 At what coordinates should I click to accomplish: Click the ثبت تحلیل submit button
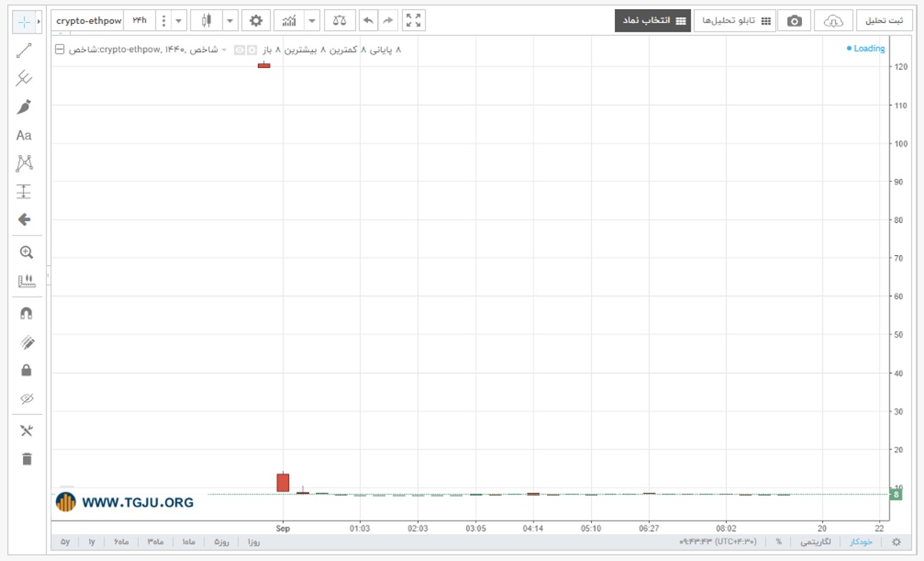(x=885, y=21)
